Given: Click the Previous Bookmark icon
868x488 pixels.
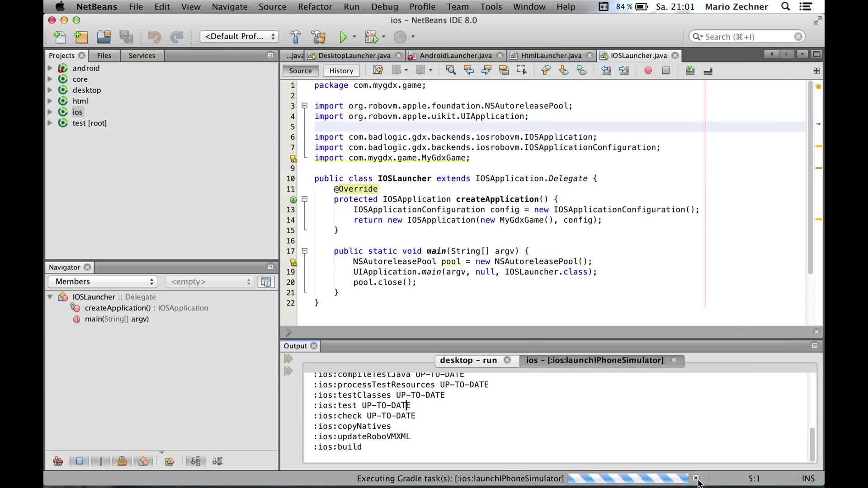Looking at the screenshot, I should 546,70.
